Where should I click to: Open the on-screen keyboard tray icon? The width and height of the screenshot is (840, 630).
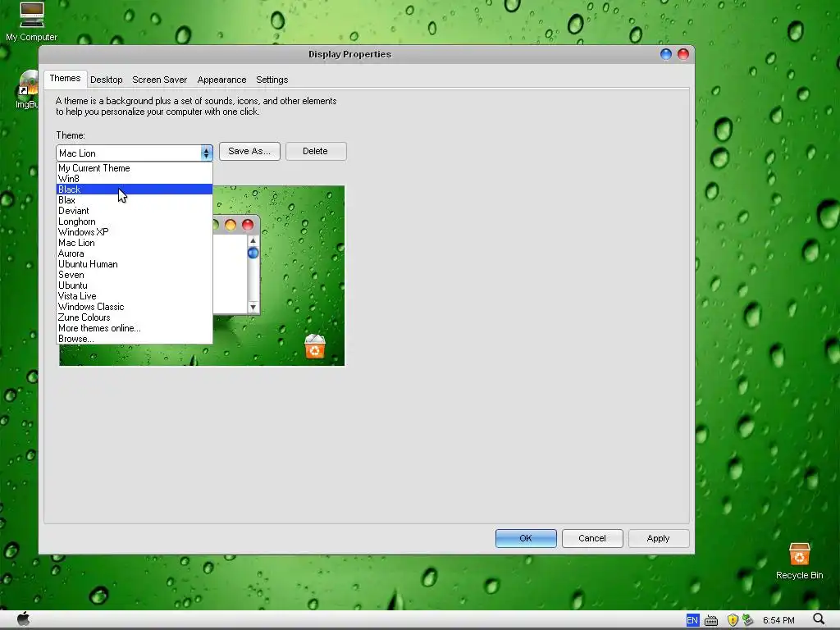click(711, 620)
